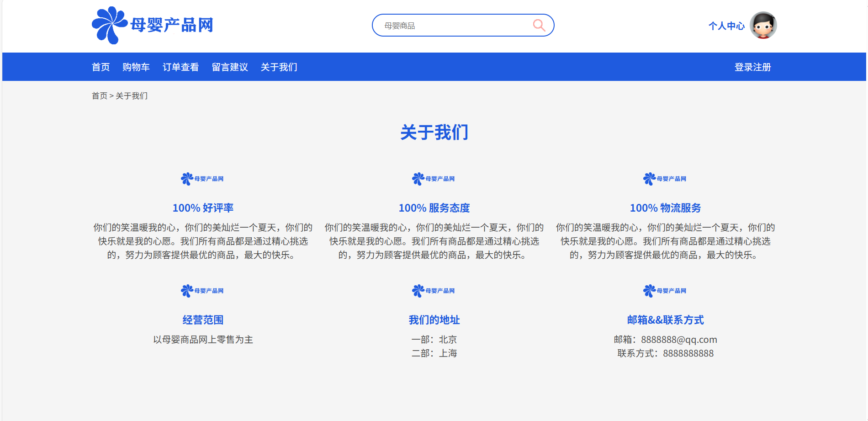This screenshot has width=868, height=421.
Task: Click the logo above 100% 服务态度
Action: pos(434,179)
